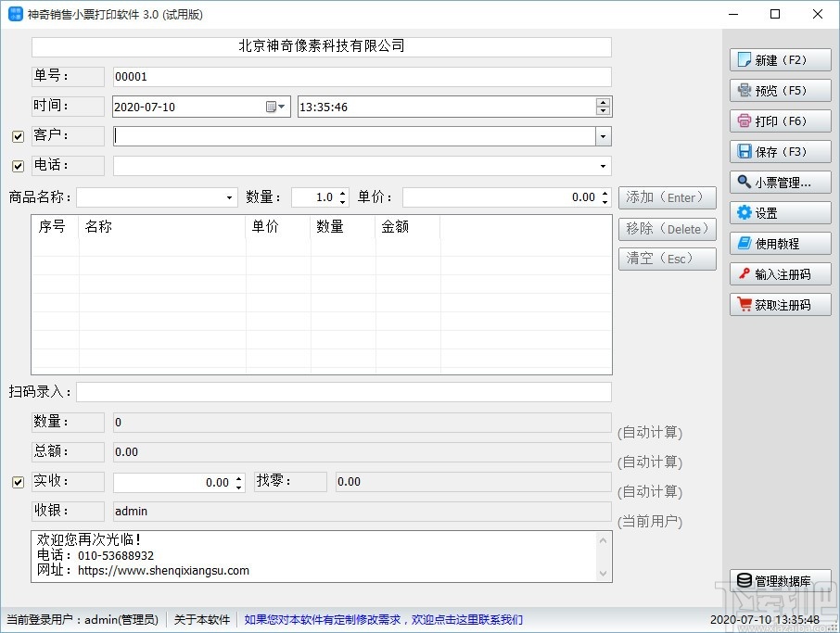Focus the 单号 order number field

tap(363, 77)
